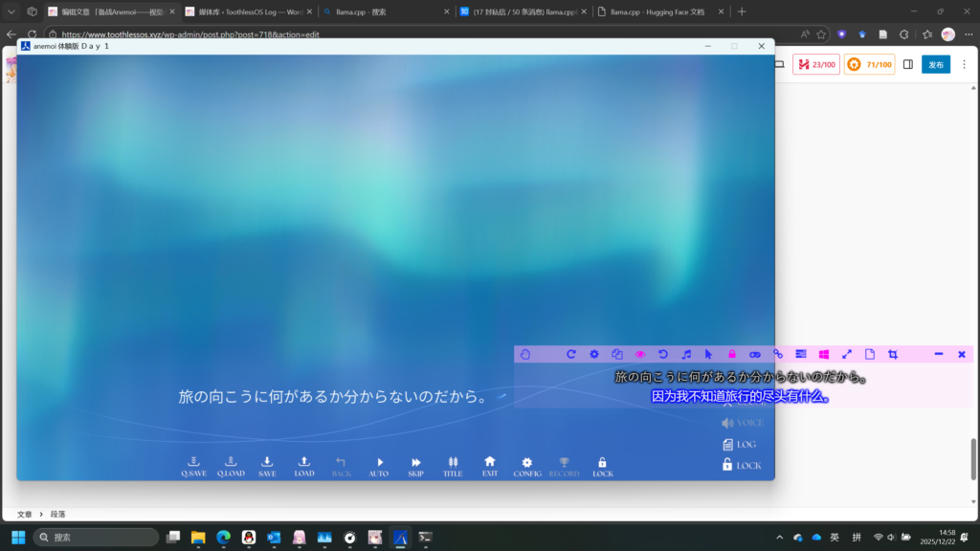
Task: Select the crop region icon in translator toolbar
Action: pyautogui.click(x=893, y=354)
